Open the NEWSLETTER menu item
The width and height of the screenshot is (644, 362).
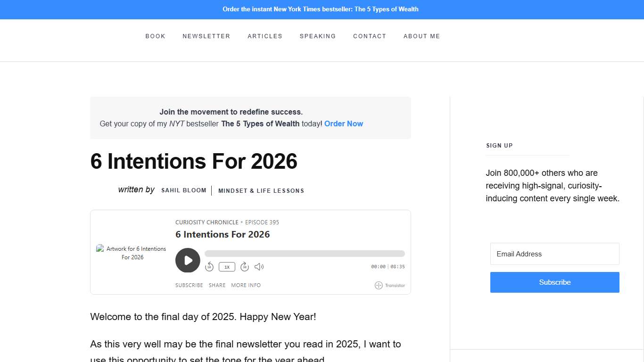click(206, 36)
